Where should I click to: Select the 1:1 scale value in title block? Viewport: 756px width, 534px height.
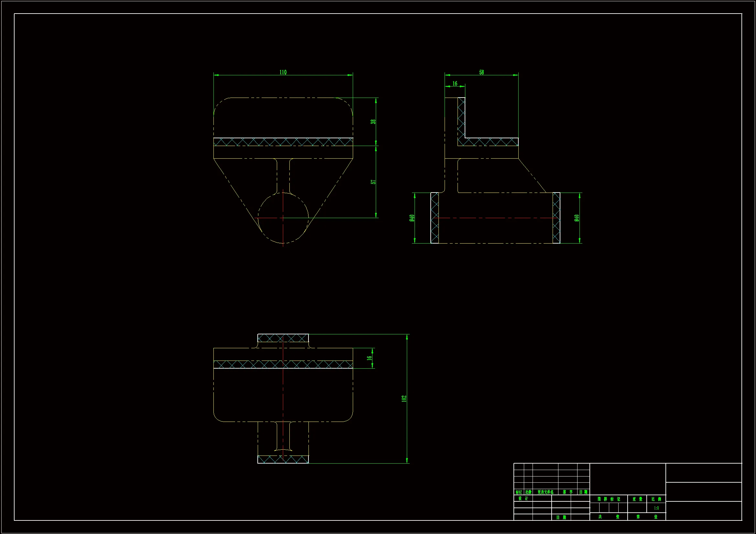[656, 508]
